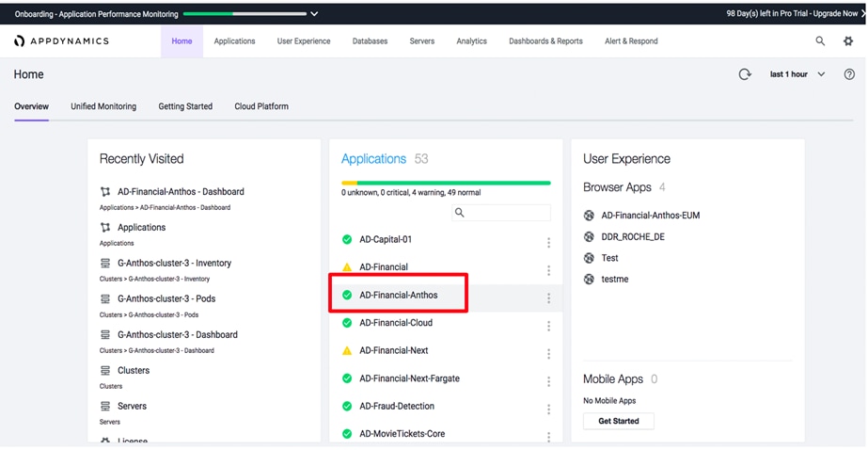Click the green status icon for AD-Fraud-Detection
The image size is (868, 450).
tap(347, 406)
